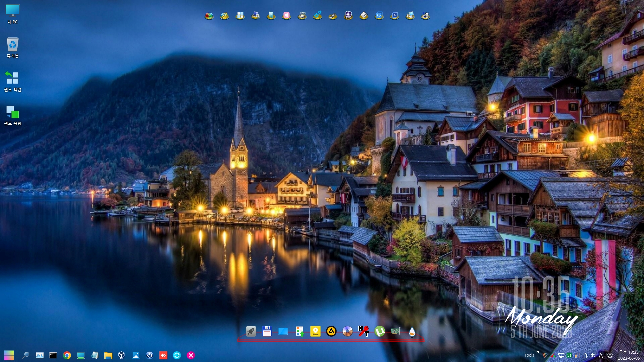
Task: Open the settings gear in system tray
Action: [610, 355]
